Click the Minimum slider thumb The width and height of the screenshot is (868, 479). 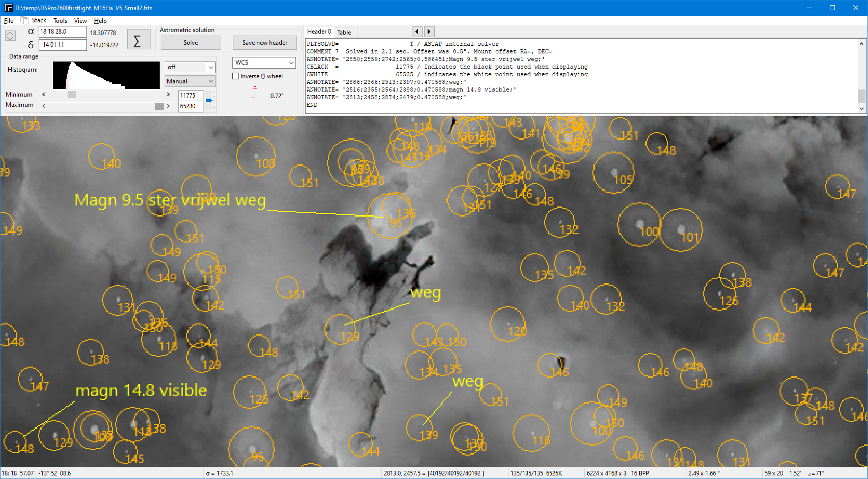click(x=72, y=95)
